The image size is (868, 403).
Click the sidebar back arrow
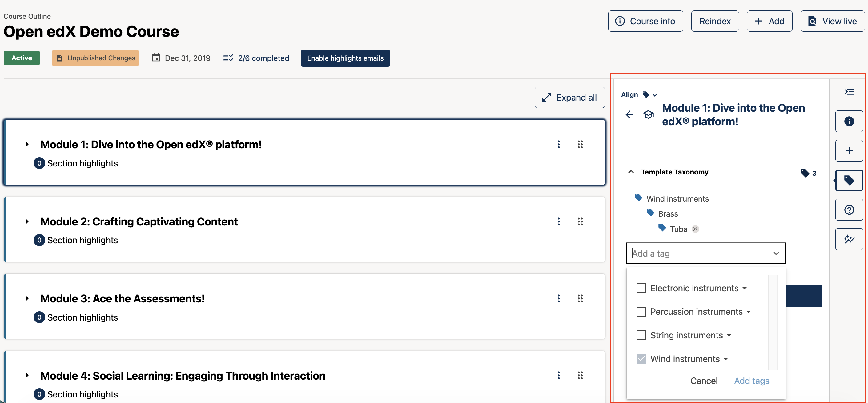coord(629,114)
